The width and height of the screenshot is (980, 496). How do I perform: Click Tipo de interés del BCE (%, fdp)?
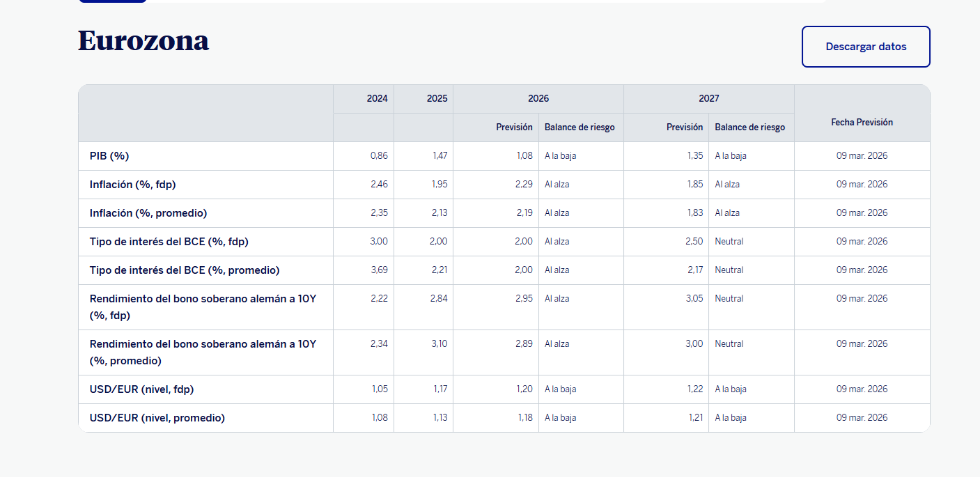click(169, 242)
